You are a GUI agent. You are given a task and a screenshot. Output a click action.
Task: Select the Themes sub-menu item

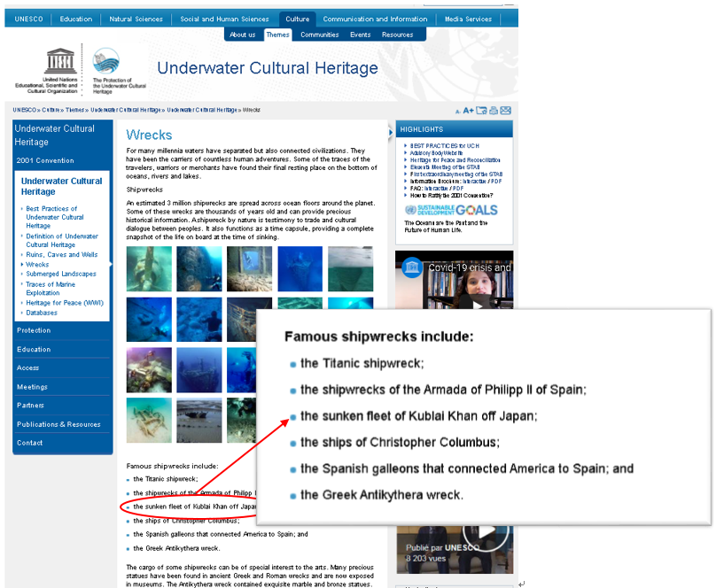click(277, 35)
